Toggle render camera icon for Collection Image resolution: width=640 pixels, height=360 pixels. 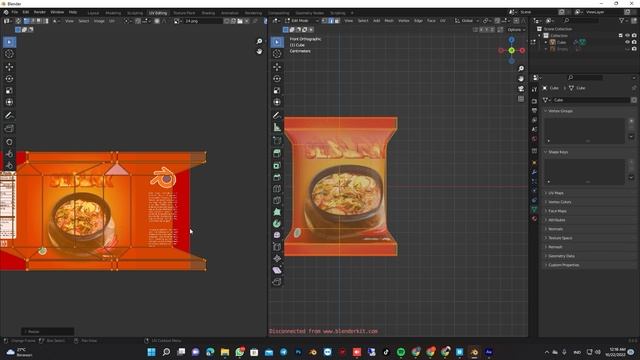[x=634, y=36]
